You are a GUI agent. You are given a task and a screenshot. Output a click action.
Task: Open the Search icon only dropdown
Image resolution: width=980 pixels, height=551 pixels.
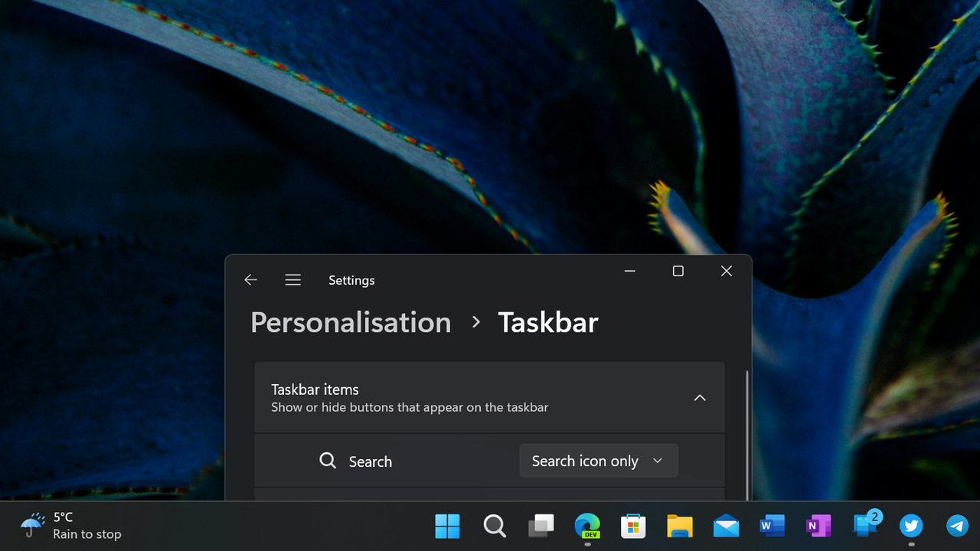click(599, 461)
